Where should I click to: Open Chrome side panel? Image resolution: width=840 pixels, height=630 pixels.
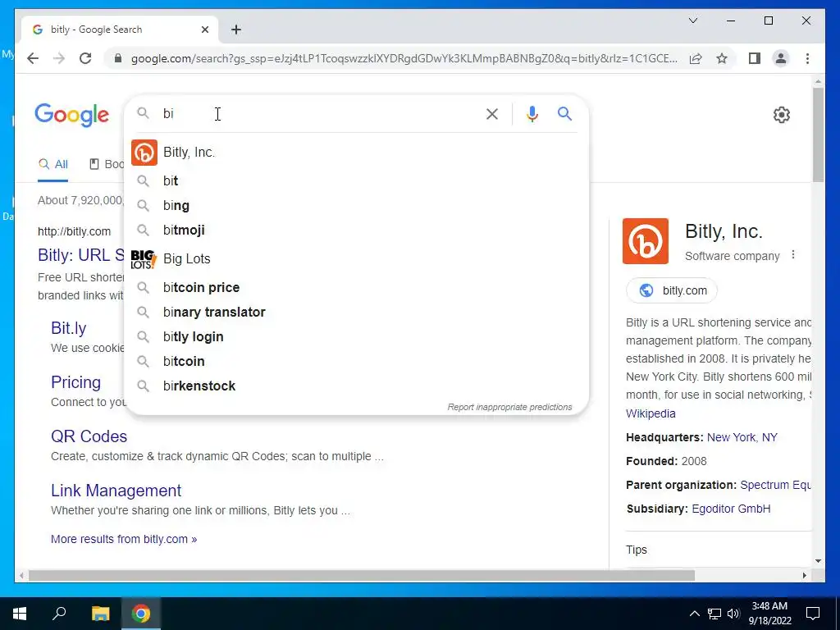pyautogui.click(x=755, y=58)
